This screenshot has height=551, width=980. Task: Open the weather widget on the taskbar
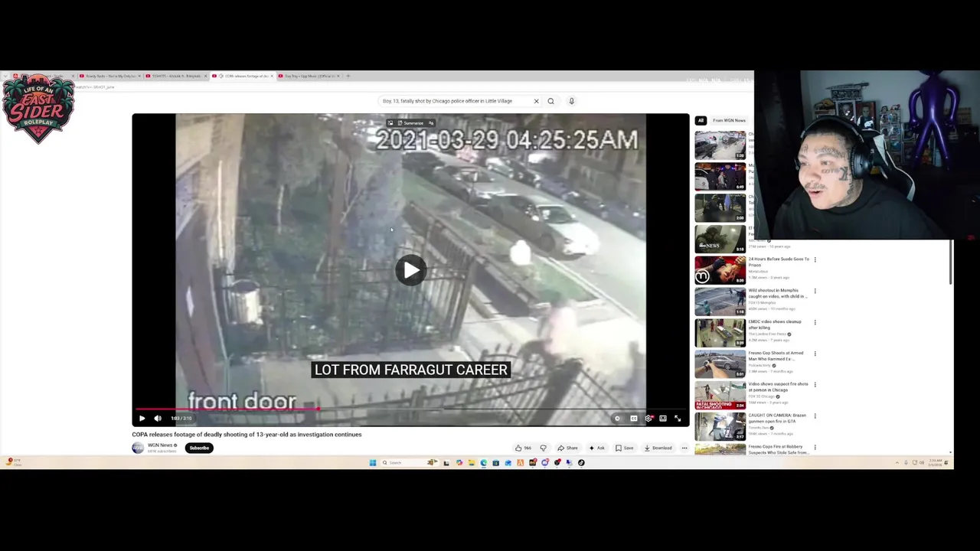14,462
